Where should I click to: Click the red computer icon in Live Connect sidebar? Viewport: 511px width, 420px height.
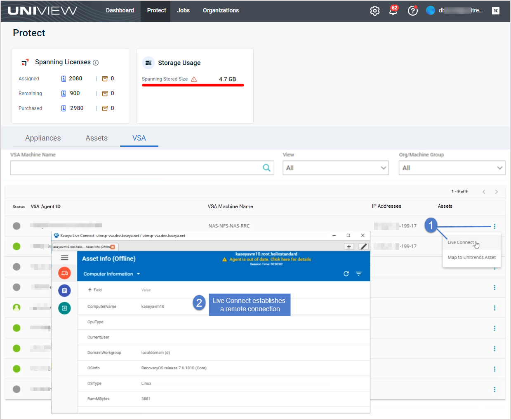(x=64, y=273)
